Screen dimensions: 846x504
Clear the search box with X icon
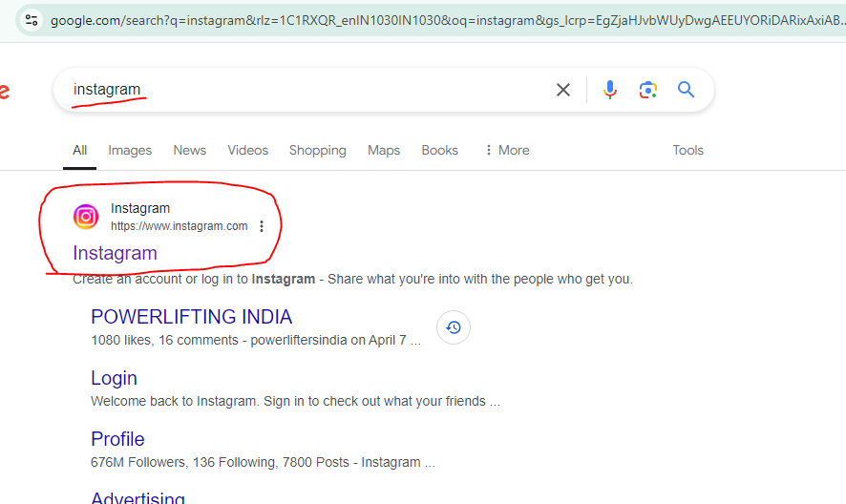pyautogui.click(x=562, y=90)
